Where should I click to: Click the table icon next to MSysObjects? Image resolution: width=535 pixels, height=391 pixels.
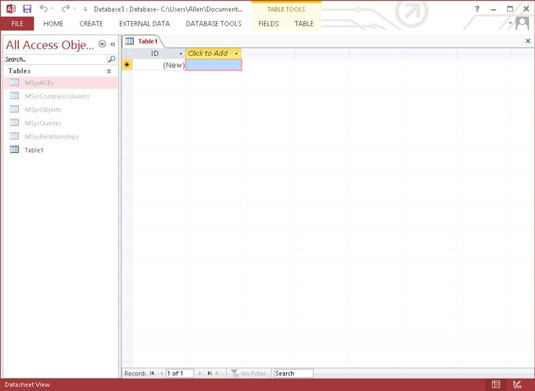click(x=14, y=109)
